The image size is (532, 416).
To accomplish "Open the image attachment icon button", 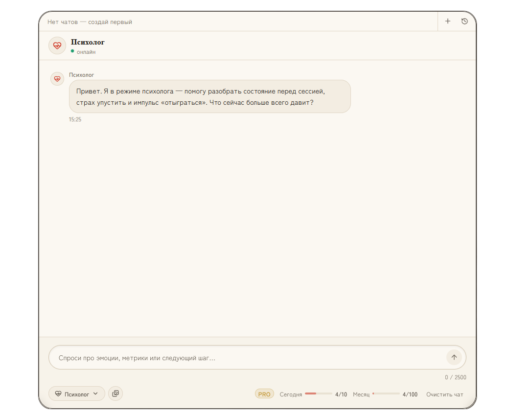I will [x=116, y=393].
